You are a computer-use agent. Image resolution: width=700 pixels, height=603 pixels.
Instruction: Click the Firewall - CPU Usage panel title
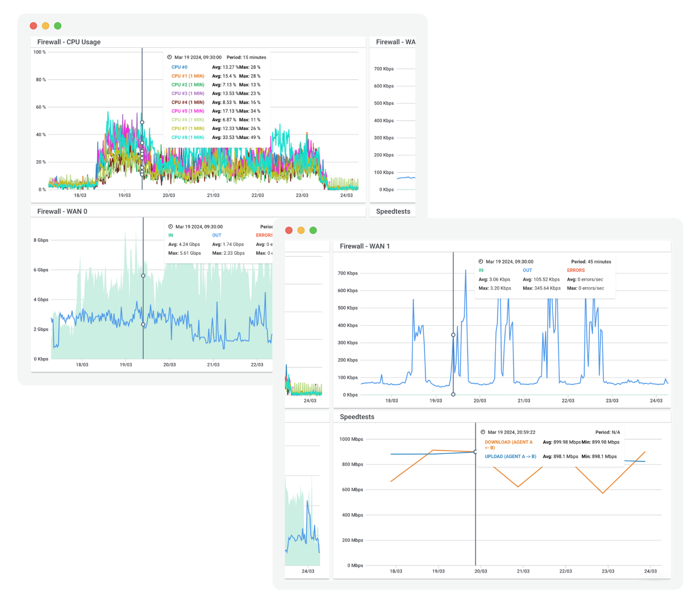point(69,42)
